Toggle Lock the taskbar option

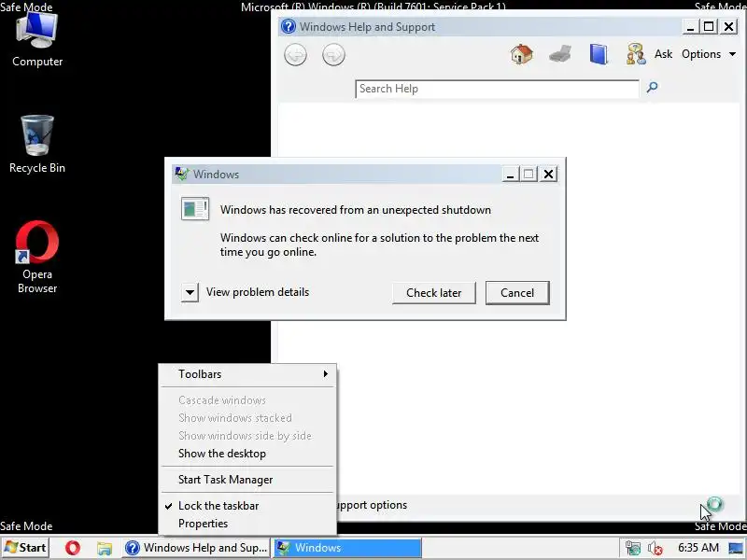(x=247, y=506)
